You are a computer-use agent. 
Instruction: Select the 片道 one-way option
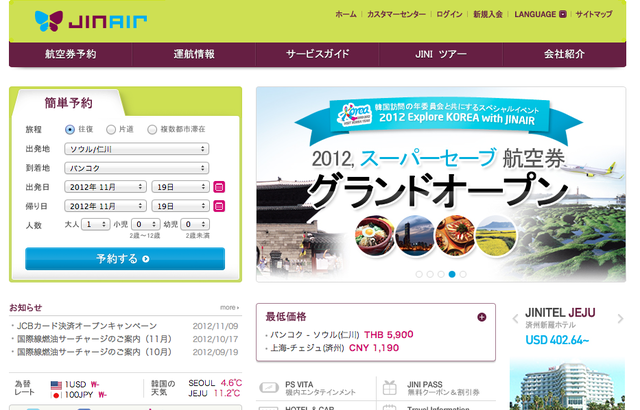(111, 129)
